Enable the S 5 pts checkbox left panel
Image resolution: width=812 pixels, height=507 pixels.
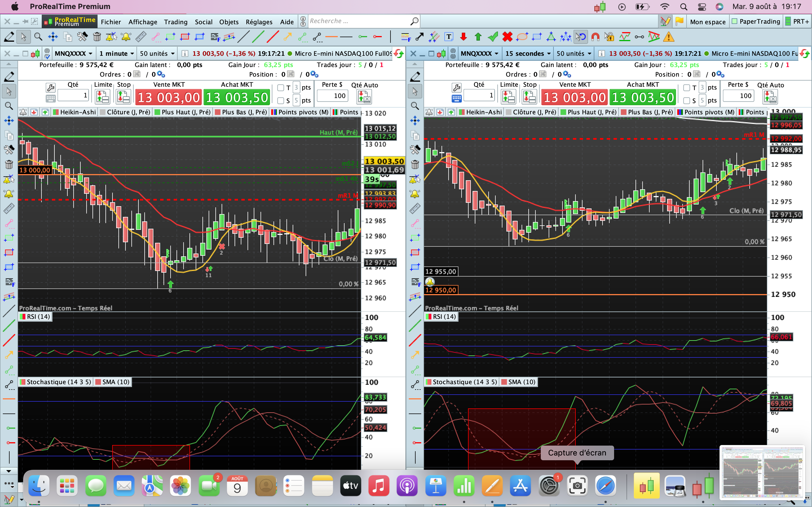(x=281, y=101)
